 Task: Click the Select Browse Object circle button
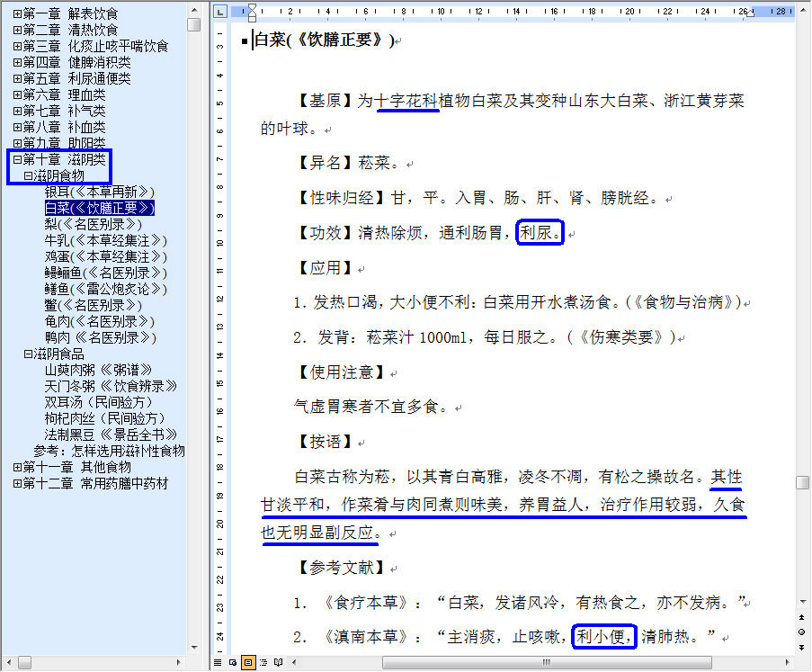[x=802, y=632]
